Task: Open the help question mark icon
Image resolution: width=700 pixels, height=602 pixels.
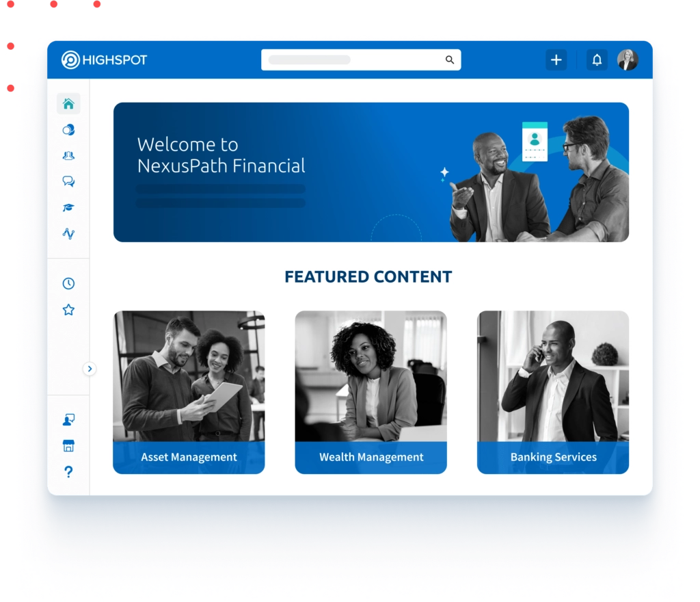Action: [68, 471]
